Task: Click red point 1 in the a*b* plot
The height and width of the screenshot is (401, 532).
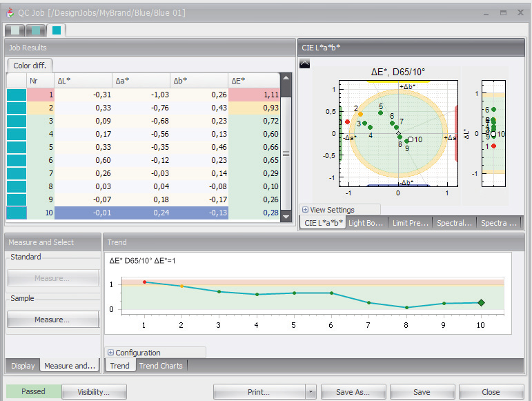Action: [347, 121]
